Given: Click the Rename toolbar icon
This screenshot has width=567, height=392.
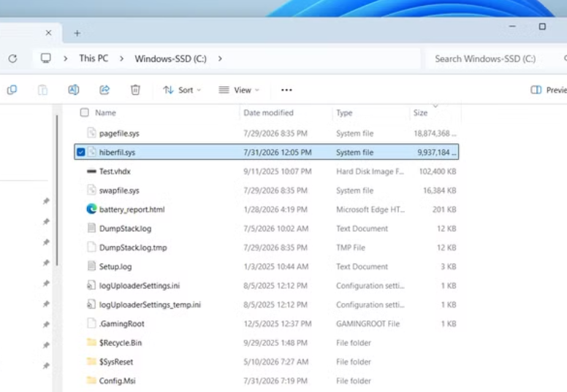Looking at the screenshot, I should point(74,90).
